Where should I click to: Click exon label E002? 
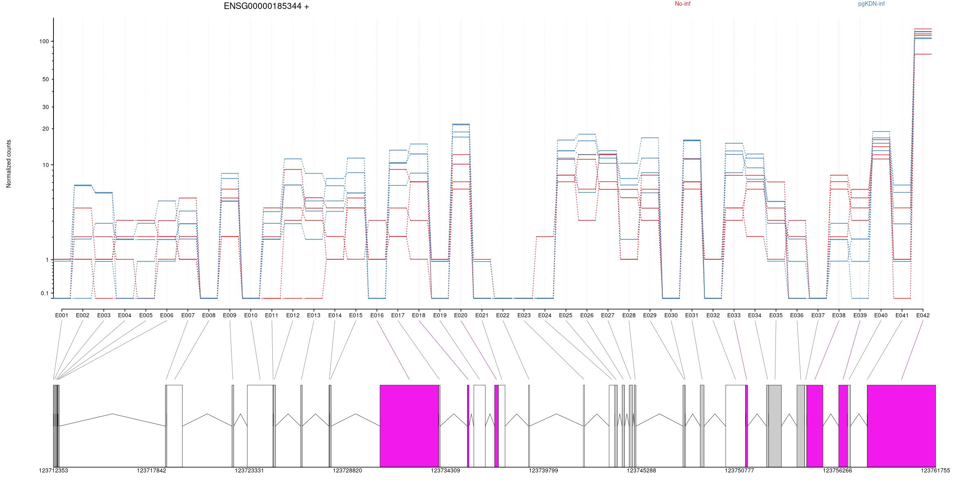82,315
